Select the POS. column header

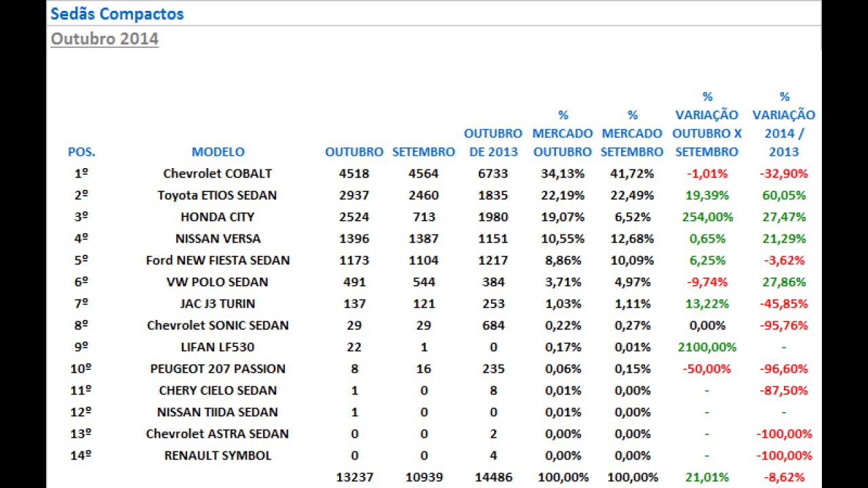[81, 152]
